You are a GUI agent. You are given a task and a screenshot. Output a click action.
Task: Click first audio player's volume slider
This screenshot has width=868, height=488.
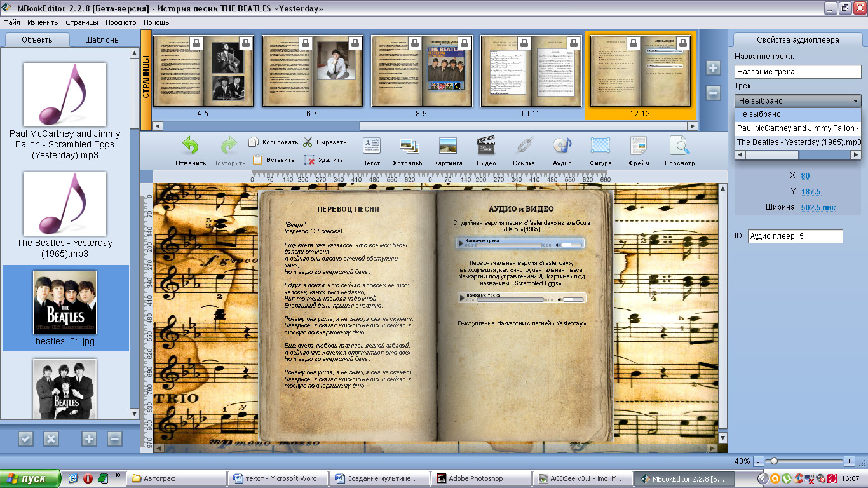click(x=573, y=245)
